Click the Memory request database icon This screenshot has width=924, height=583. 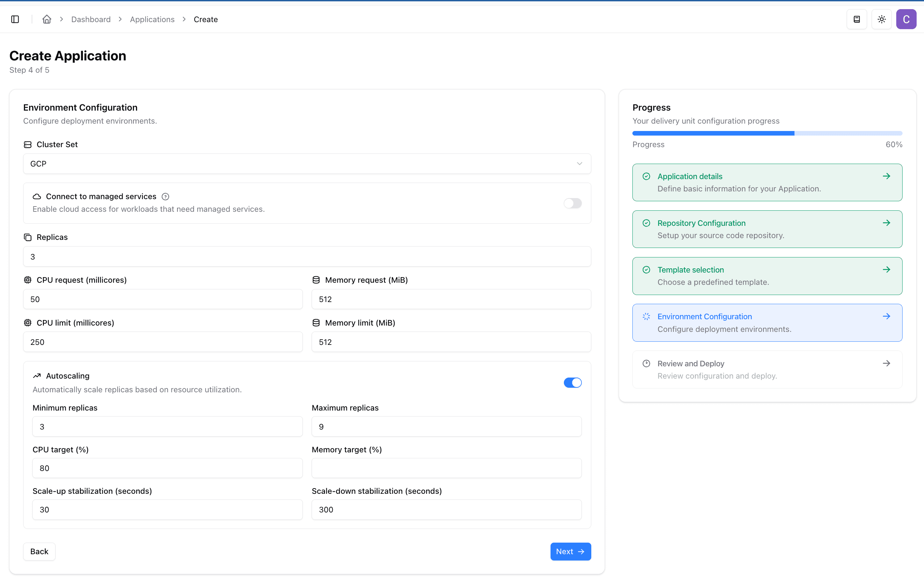click(316, 280)
